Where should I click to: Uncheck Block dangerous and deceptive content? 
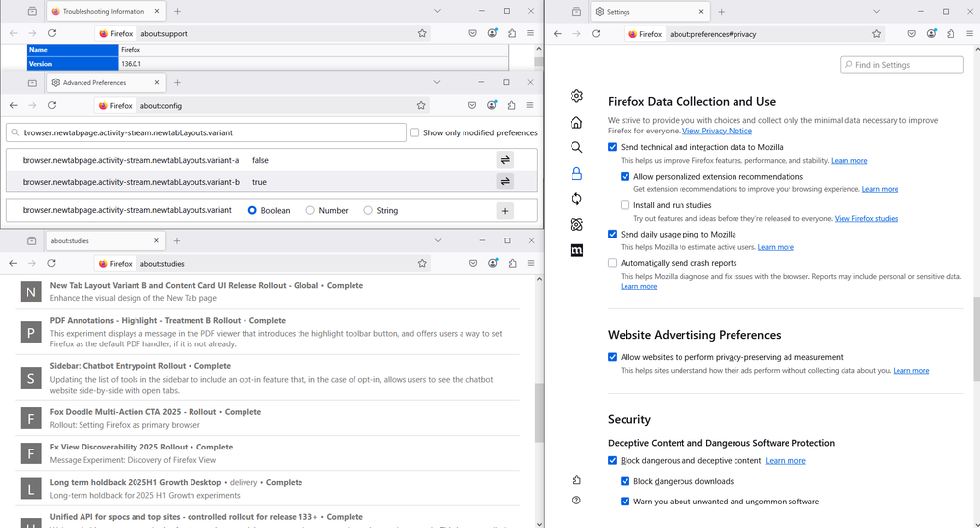pos(612,460)
